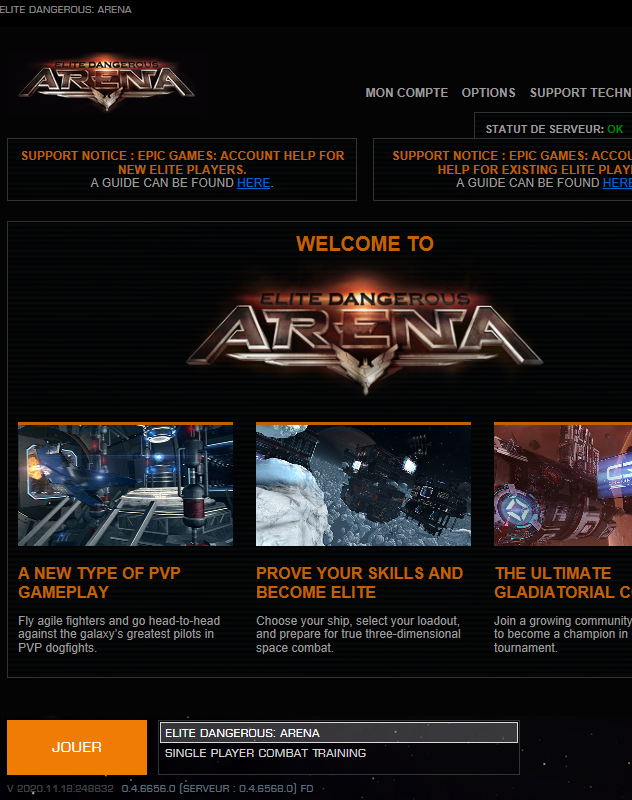Open the OPTIONS menu
Screen dimensions: 632x800
[489, 93]
